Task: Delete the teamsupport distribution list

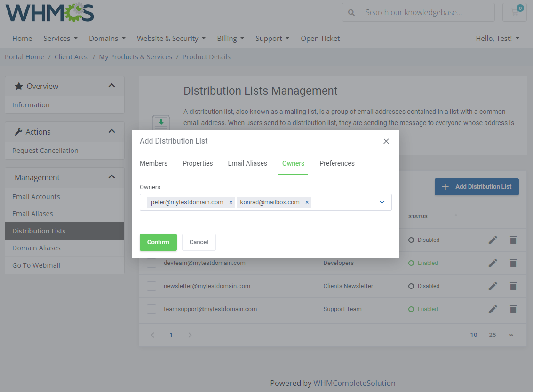Action: click(513, 309)
